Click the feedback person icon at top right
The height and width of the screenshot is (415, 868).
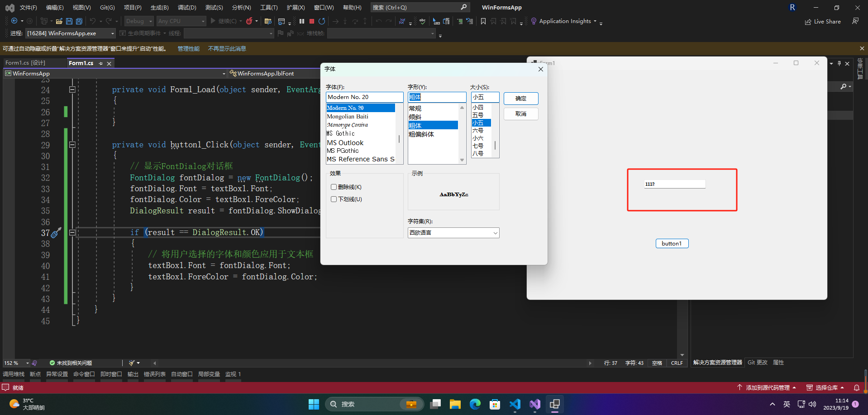pos(855,21)
